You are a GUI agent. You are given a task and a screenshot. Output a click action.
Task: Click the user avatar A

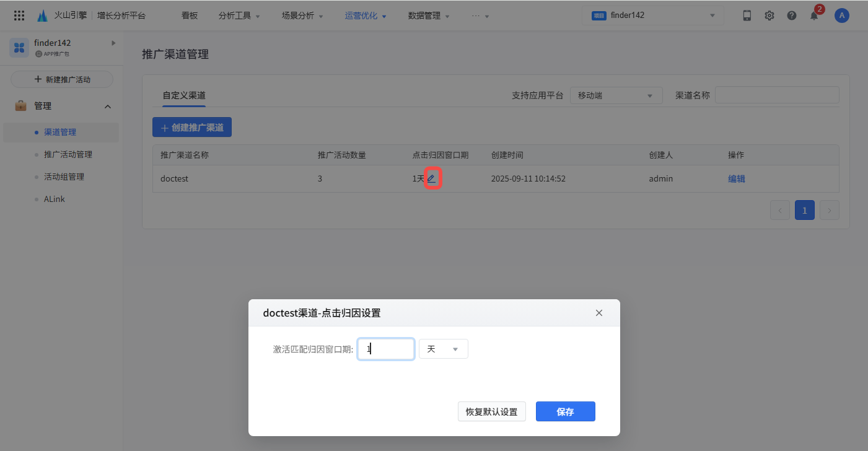point(841,15)
